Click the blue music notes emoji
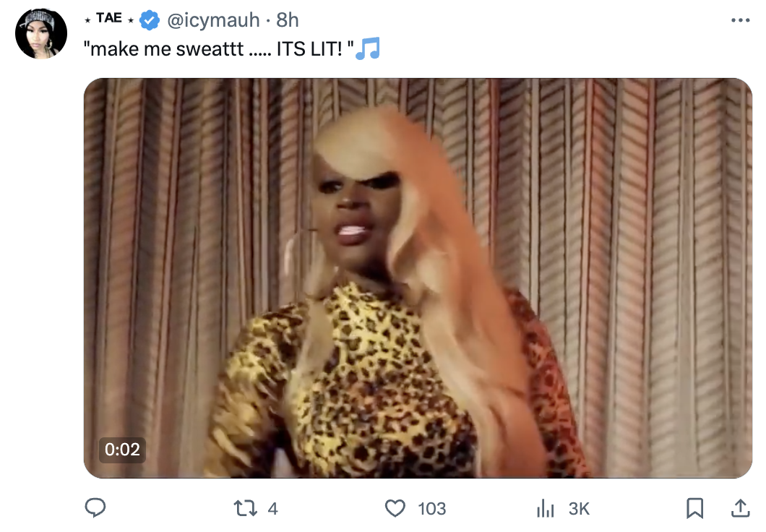The image size is (766, 532). [368, 48]
